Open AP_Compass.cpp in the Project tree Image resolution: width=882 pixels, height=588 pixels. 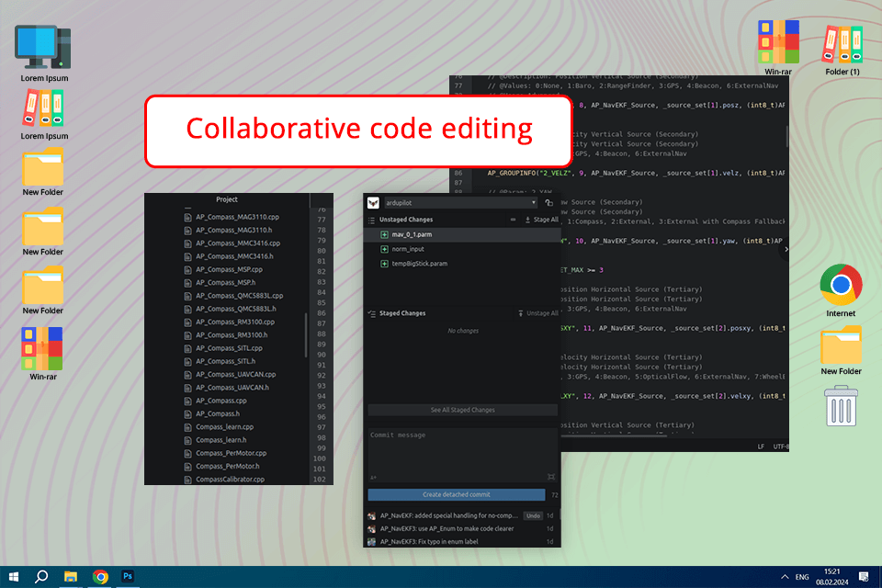(x=221, y=401)
